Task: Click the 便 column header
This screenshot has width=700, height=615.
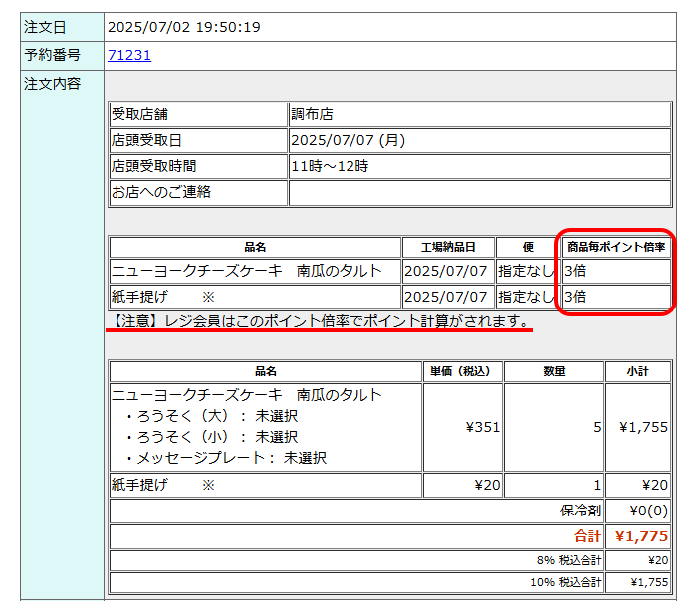Action: 527,247
